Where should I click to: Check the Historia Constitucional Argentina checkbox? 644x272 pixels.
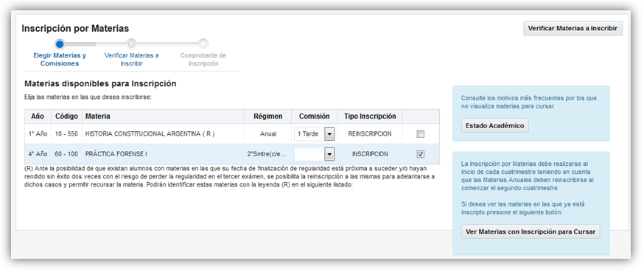[420, 134]
